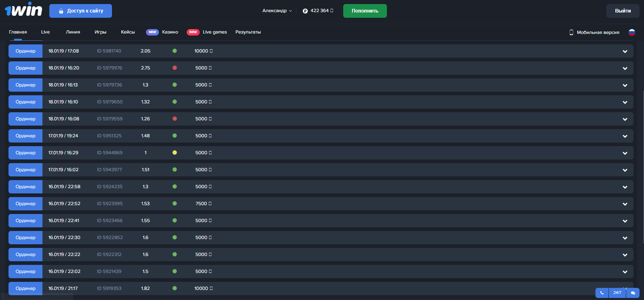Expand the bet row ID 5979976
The image size is (644, 300).
pyautogui.click(x=625, y=68)
